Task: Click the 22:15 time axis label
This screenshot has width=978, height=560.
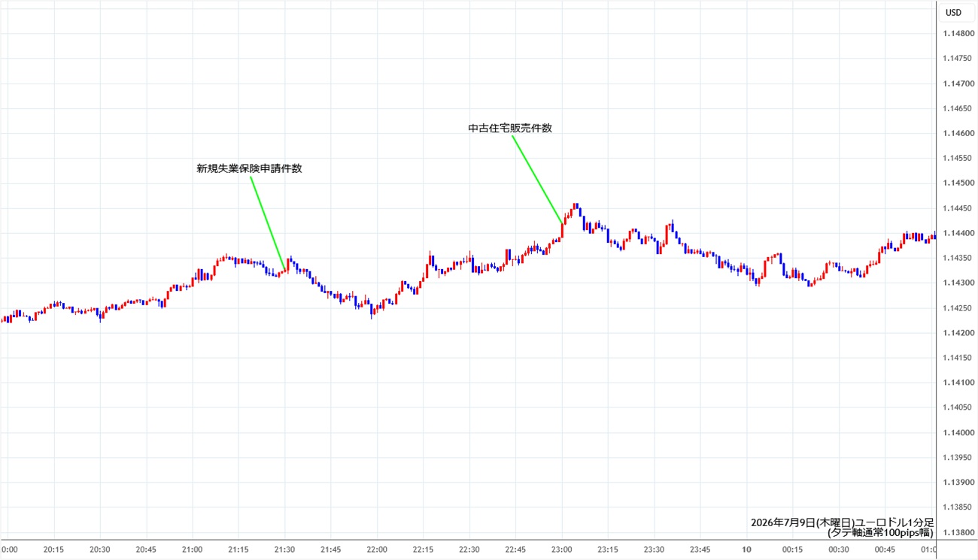Action: (424, 549)
